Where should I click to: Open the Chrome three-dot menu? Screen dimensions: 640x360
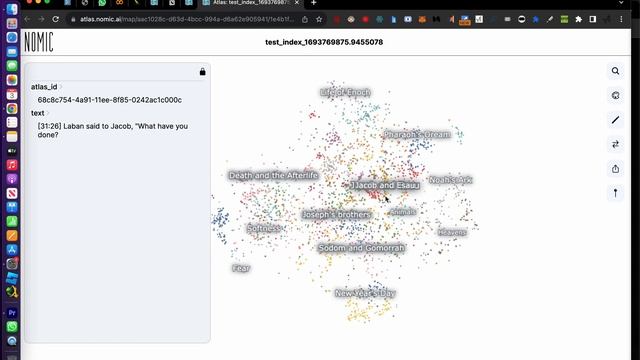[621, 19]
